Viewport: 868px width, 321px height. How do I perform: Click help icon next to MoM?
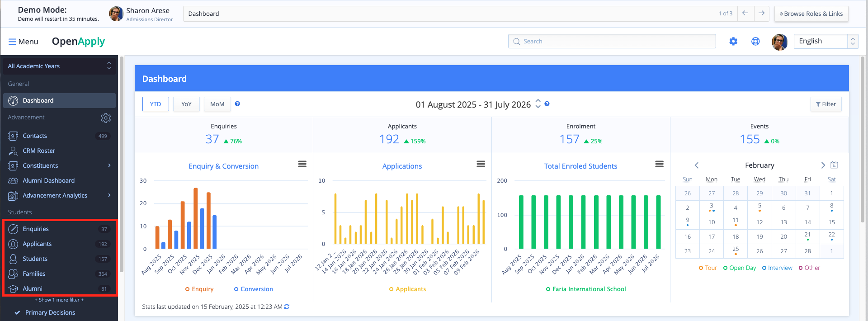pos(237,104)
